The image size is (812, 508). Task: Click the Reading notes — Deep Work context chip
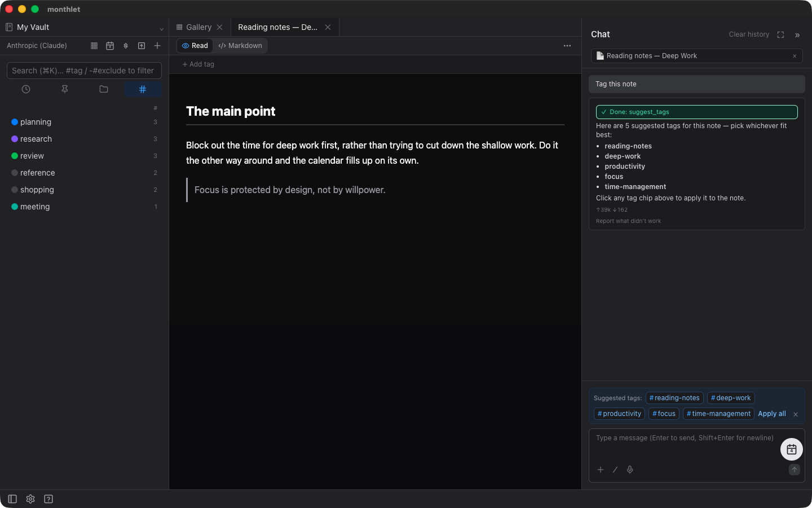pyautogui.click(x=697, y=56)
